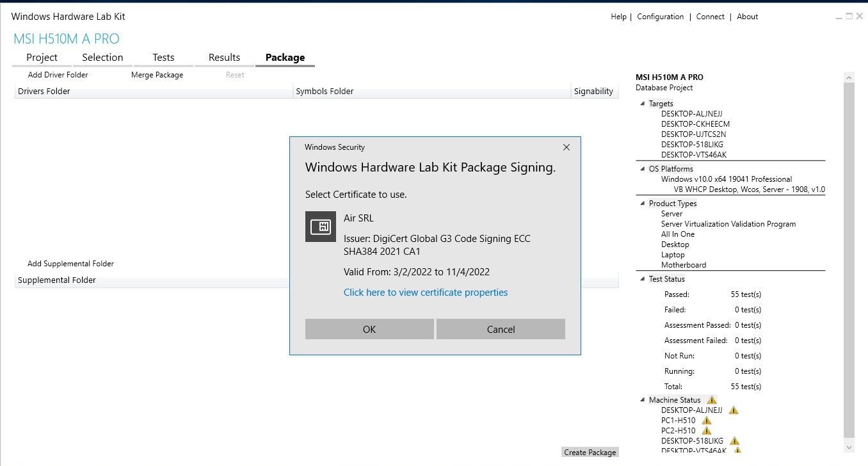Click the certificate icon for Air SRL
Viewport: 868px width, 466px height.
(320, 227)
